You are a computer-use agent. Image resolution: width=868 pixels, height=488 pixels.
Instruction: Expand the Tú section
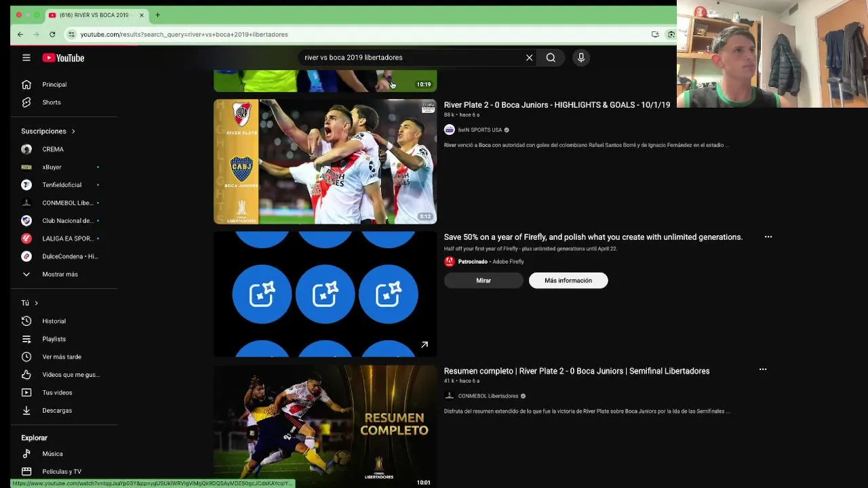[29, 303]
